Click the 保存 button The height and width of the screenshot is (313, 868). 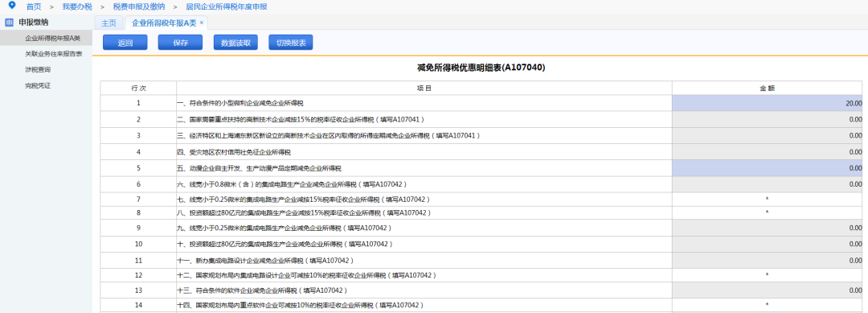tap(181, 43)
